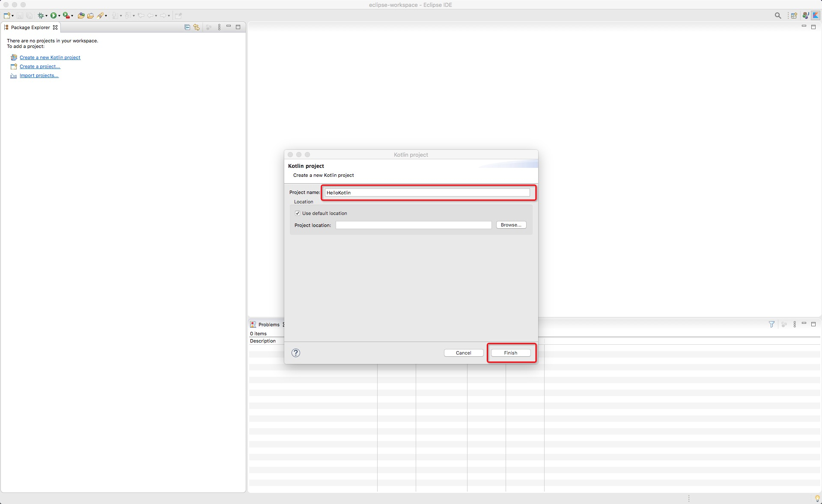
Task: Open the New wizard dropdown arrow
Action: (12, 16)
